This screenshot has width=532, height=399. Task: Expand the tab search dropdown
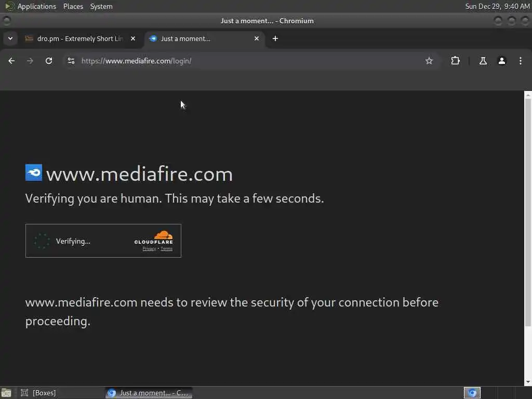(x=10, y=38)
